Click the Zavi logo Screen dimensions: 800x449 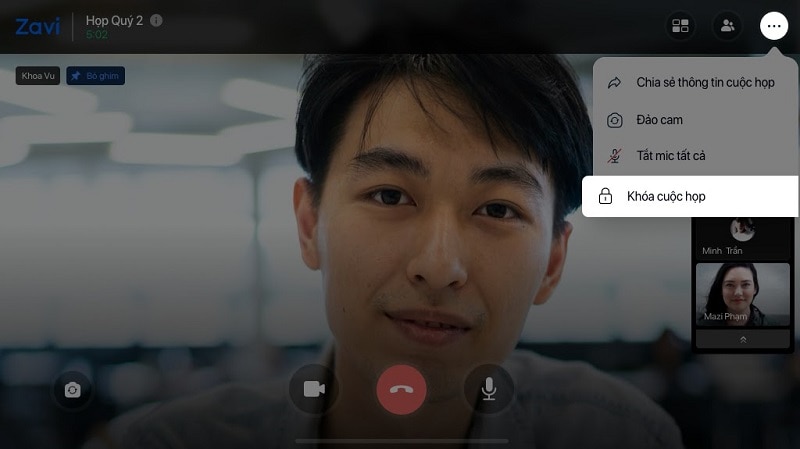tap(37, 26)
